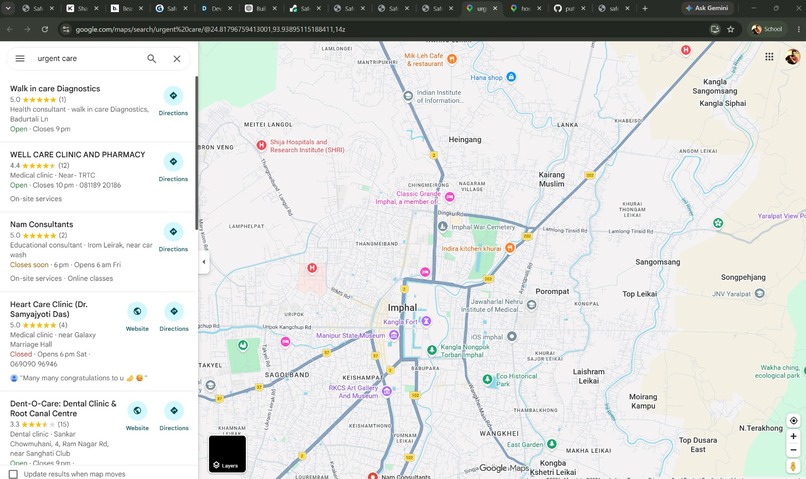Open Walk in care Diagnostics listing
This screenshot has width=806, height=479.
click(x=55, y=88)
